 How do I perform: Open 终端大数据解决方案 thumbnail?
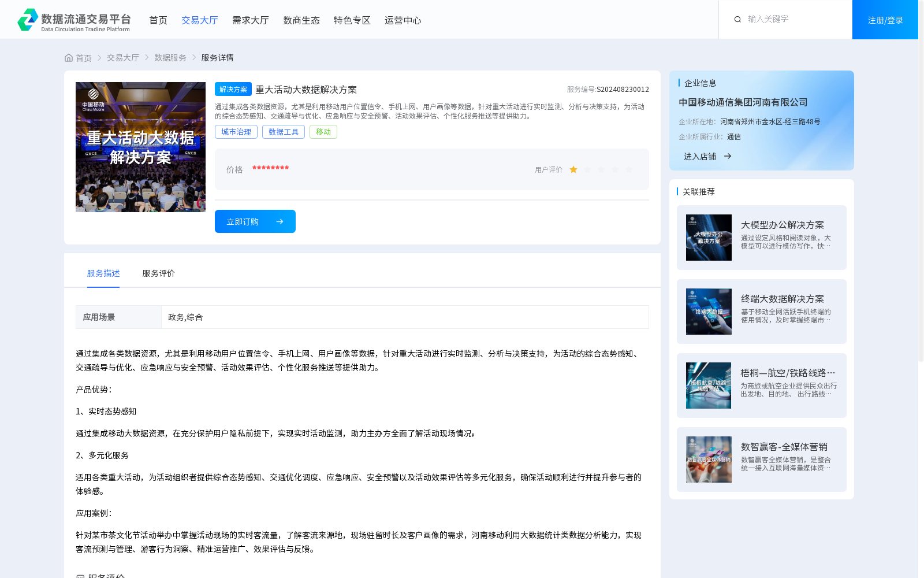[x=709, y=312]
